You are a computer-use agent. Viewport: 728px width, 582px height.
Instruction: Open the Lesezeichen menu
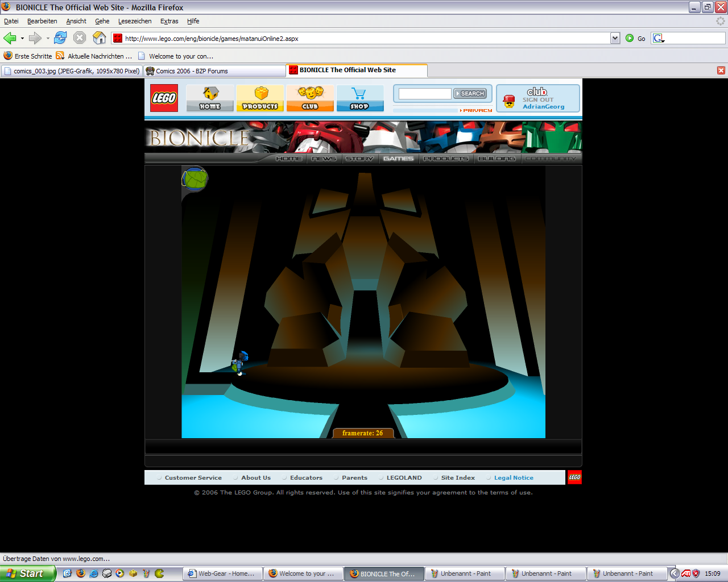pos(135,21)
